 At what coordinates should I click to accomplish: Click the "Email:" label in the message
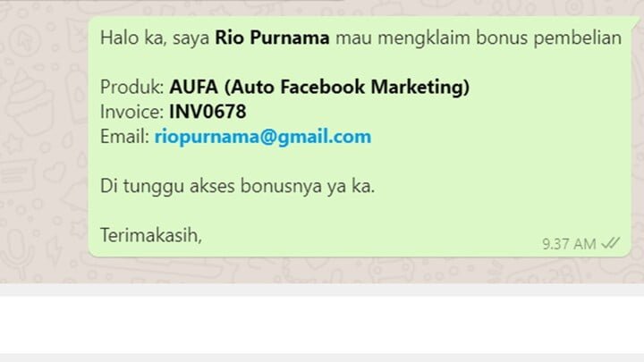click(125, 137)
